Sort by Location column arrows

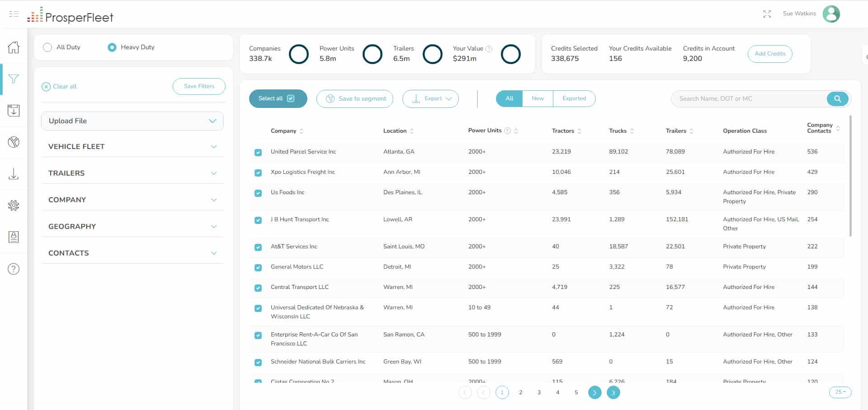pos(412,131)
